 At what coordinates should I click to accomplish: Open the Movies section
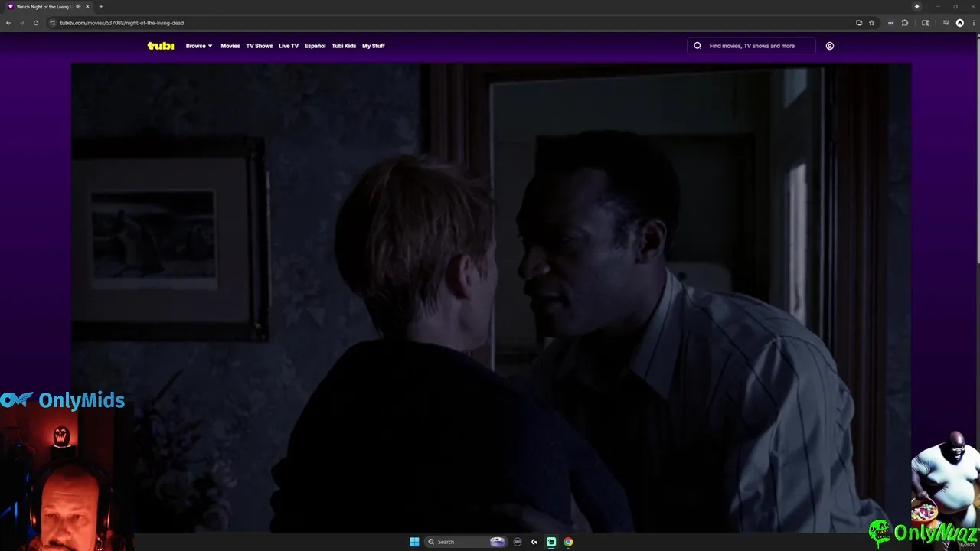(x=230, y=46)
